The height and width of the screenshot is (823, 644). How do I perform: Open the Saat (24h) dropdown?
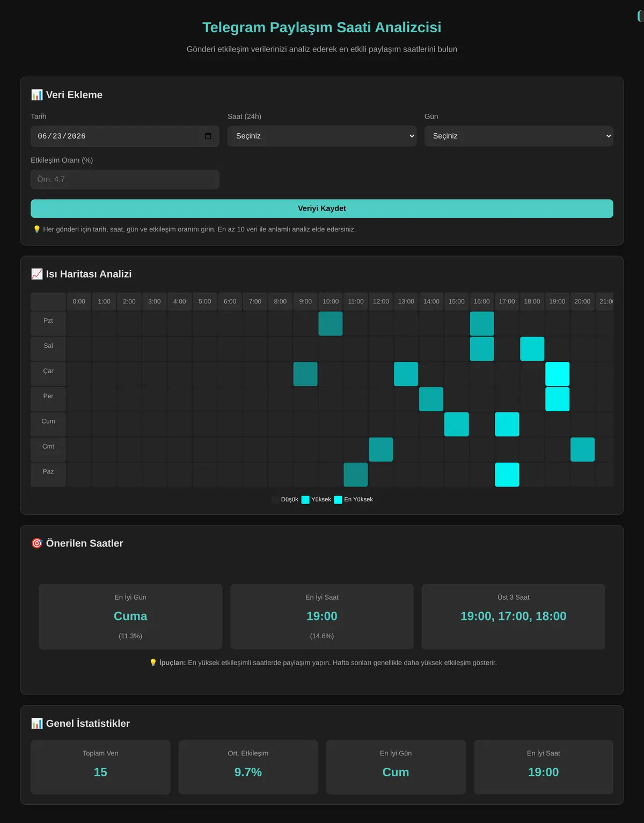pyautogui.click(x=322, y=136)
